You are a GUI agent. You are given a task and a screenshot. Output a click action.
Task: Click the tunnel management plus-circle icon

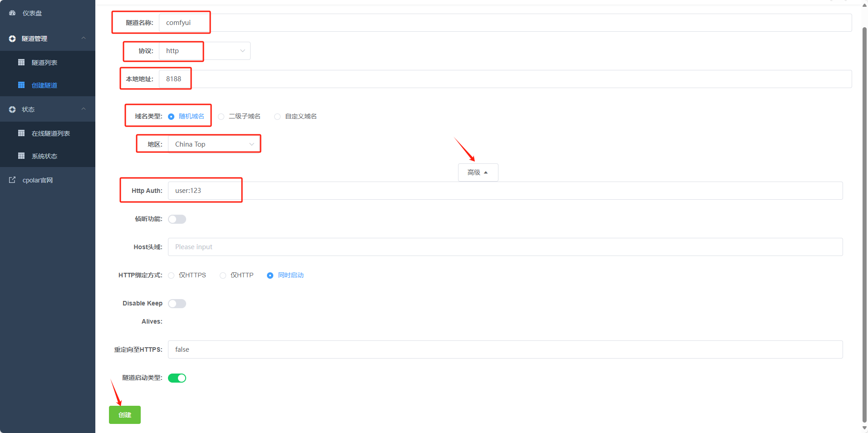click(x=12, y=39)
